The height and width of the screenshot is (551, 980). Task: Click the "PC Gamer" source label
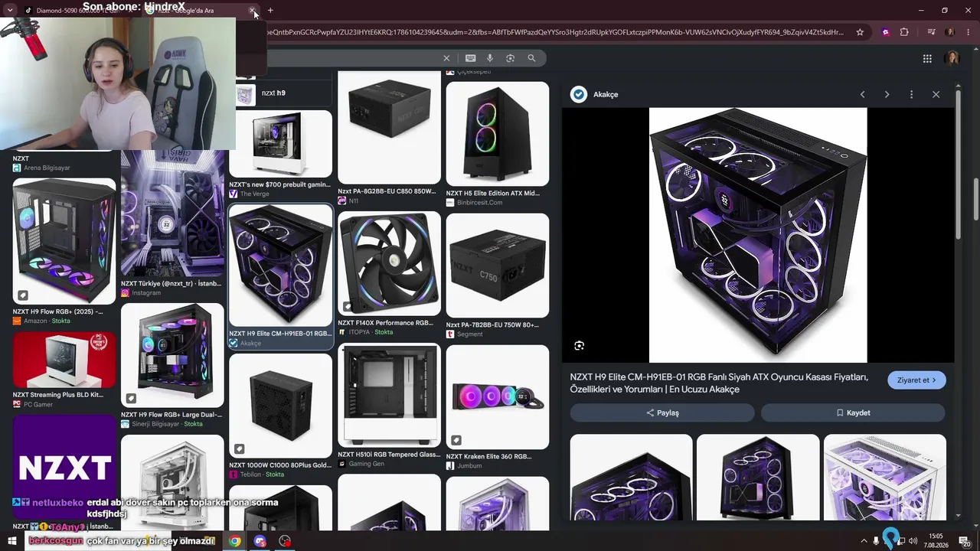(38, 405)
